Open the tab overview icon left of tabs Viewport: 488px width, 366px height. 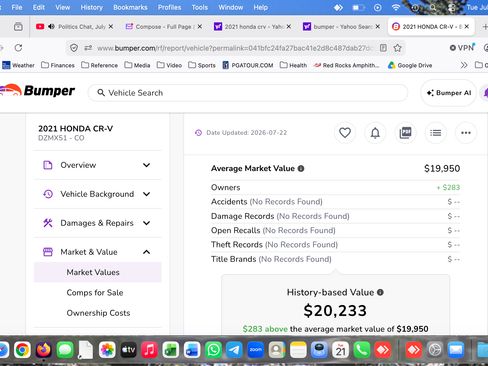pyautogui.click(x=18, y=26)
